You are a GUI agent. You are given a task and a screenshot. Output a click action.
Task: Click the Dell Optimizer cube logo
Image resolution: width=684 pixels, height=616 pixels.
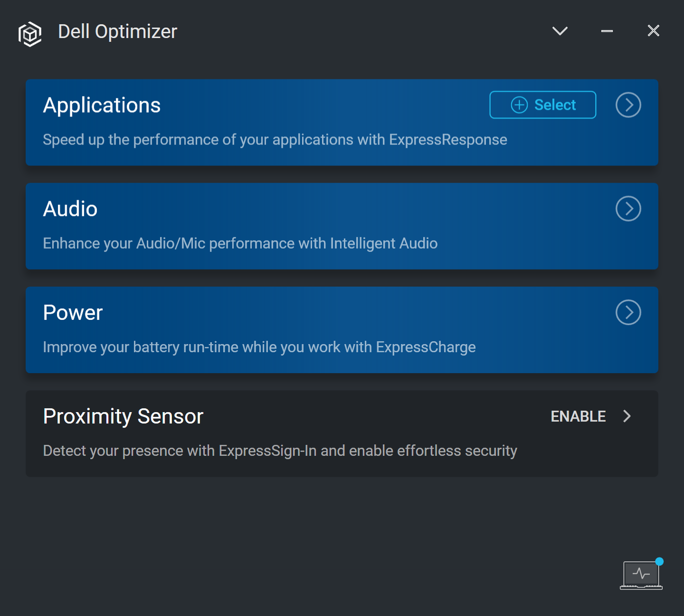(30, 34)
